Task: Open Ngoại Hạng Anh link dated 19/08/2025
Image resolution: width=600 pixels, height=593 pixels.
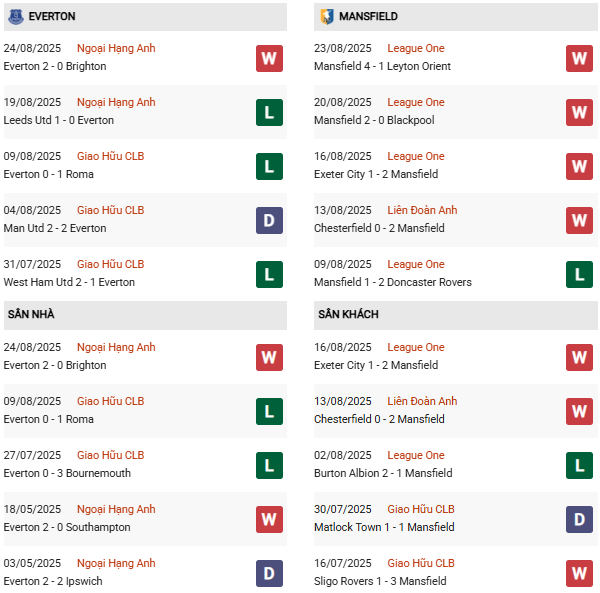Action: (116, 102)
